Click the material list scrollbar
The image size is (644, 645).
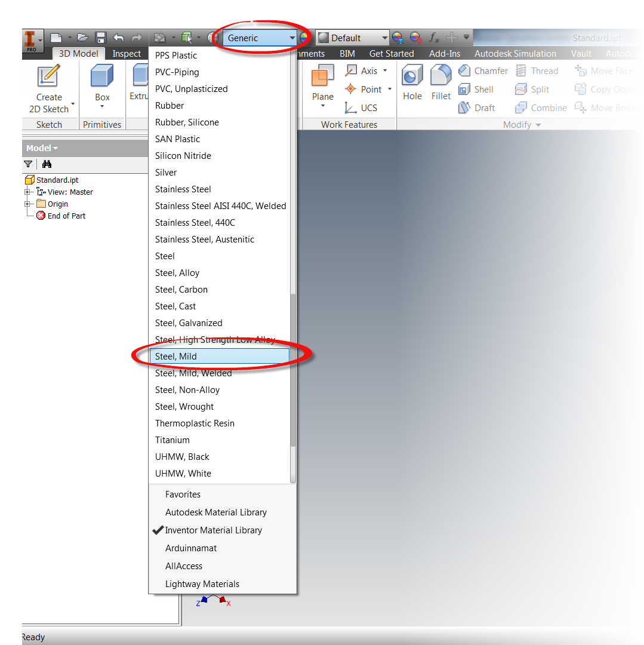point(293,370)
